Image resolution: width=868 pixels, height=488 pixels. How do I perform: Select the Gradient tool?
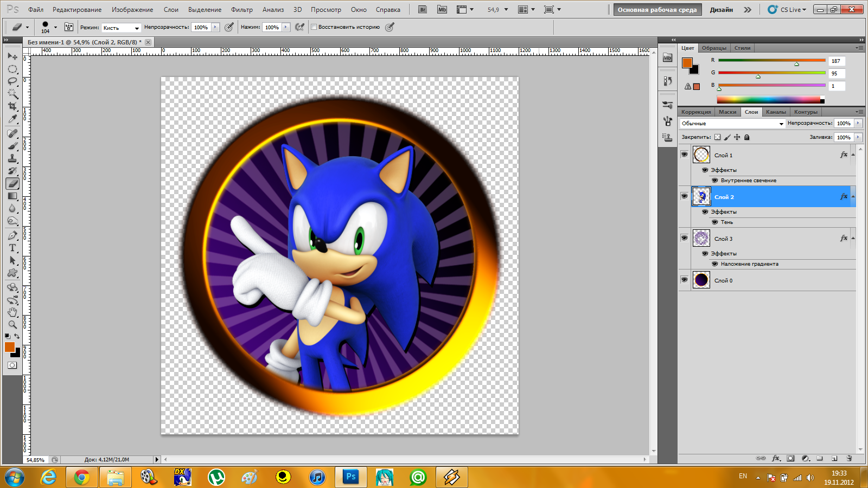[x=12, y=196]
